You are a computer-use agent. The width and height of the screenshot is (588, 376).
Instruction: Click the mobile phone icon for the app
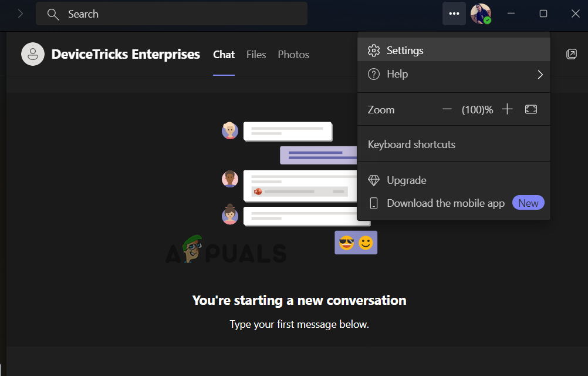pyautogui.click(x=374, y=203)
